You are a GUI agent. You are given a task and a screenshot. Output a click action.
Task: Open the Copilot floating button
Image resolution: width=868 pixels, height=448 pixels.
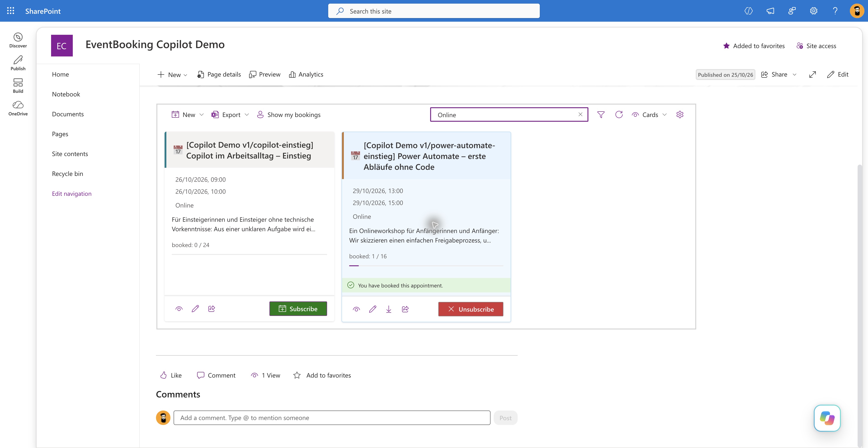(x=827, y=418)
